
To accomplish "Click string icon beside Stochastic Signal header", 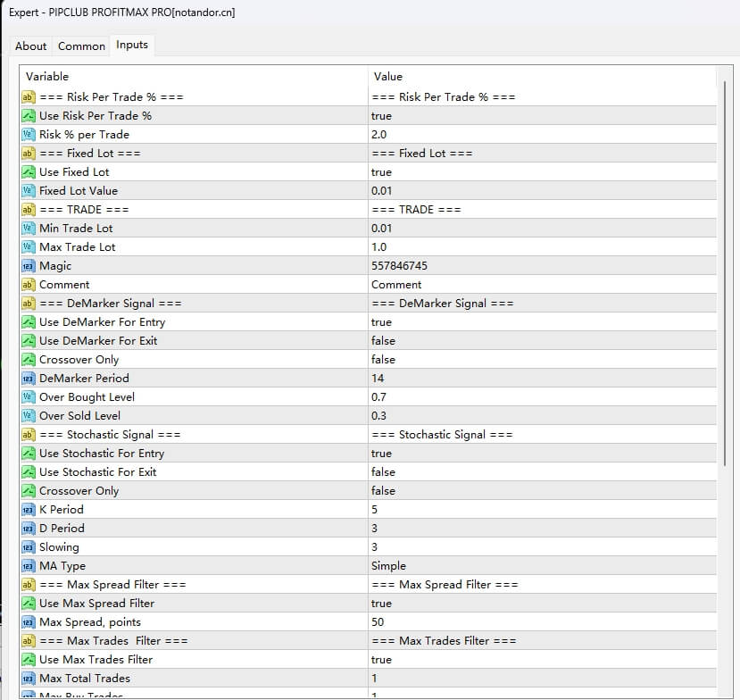I will click(29, 435).
